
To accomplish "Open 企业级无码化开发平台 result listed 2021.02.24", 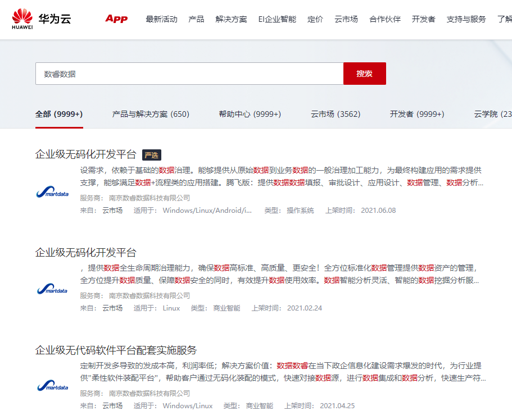I will tap(85, 252).
